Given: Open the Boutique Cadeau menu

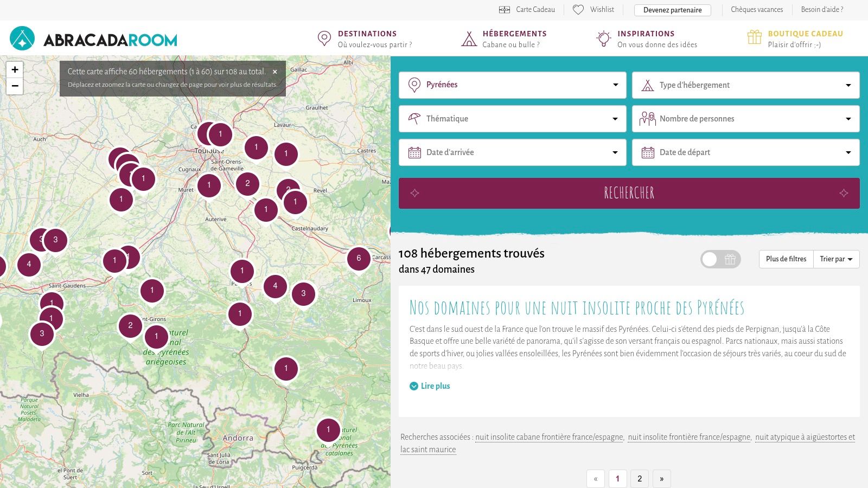Looking at the screenshot, I should [795, 39].
